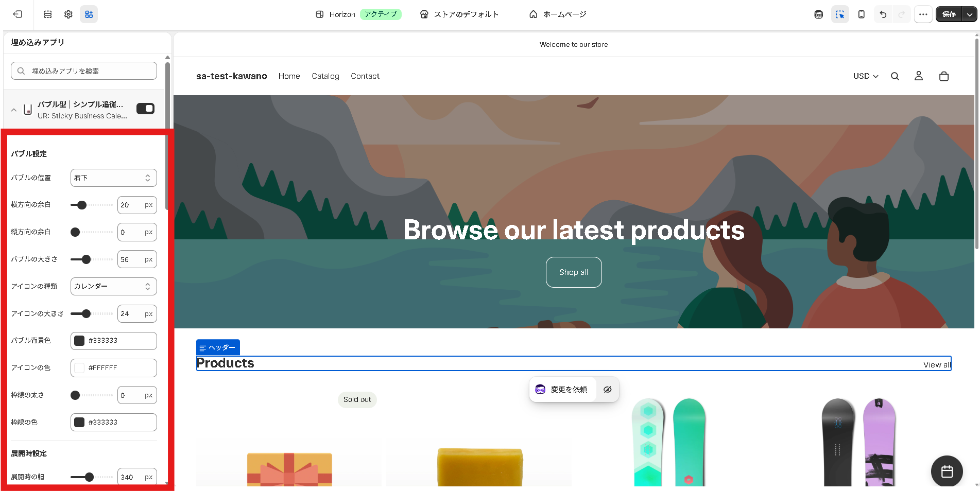Screen dimensions: 980x491
Task: Click the Sold out badge
Action: click(357, 399)
